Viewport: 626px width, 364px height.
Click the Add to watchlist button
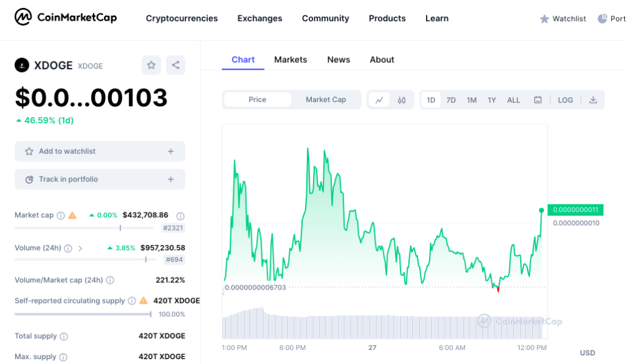(x=100, y=151)
